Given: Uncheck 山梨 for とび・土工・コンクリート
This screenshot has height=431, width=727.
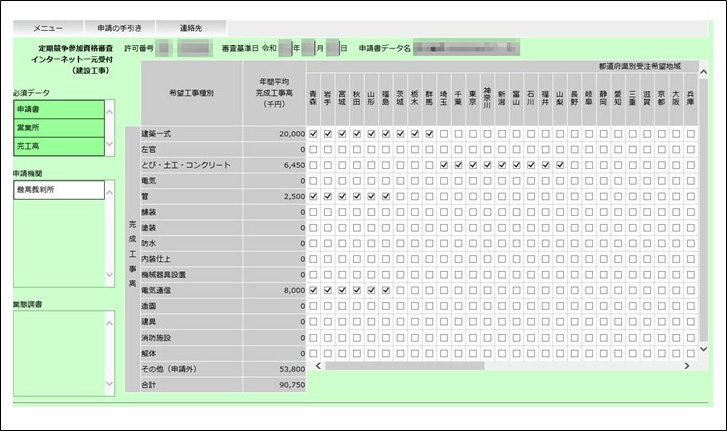Looking at the screenshot, I should click(x=560, y=165).
